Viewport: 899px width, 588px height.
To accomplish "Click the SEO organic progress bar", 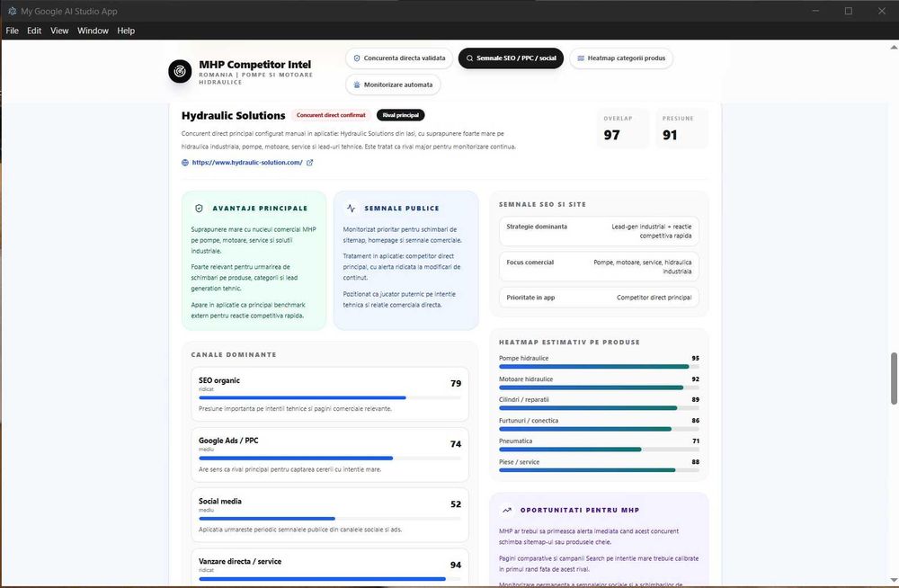I will pos(330,397).
